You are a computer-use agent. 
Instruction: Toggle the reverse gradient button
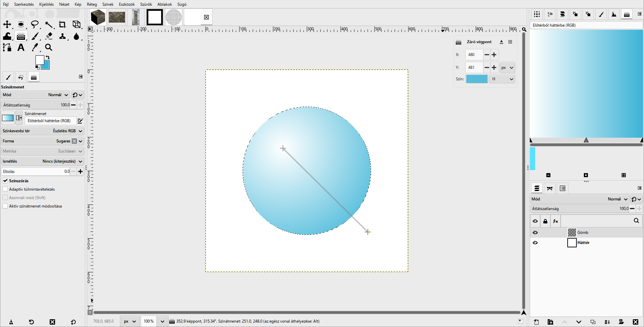tap(19, 118)
